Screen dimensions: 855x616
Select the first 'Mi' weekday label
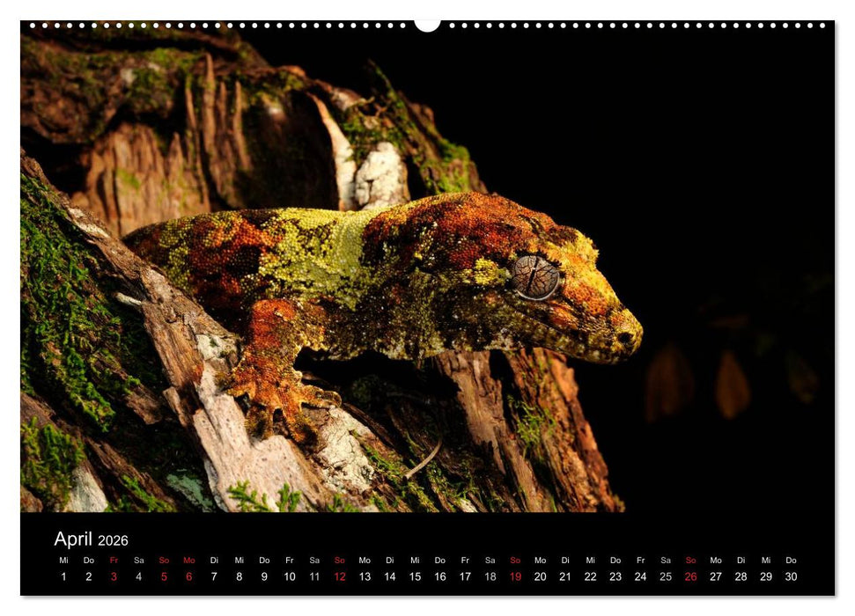(63, 559)
